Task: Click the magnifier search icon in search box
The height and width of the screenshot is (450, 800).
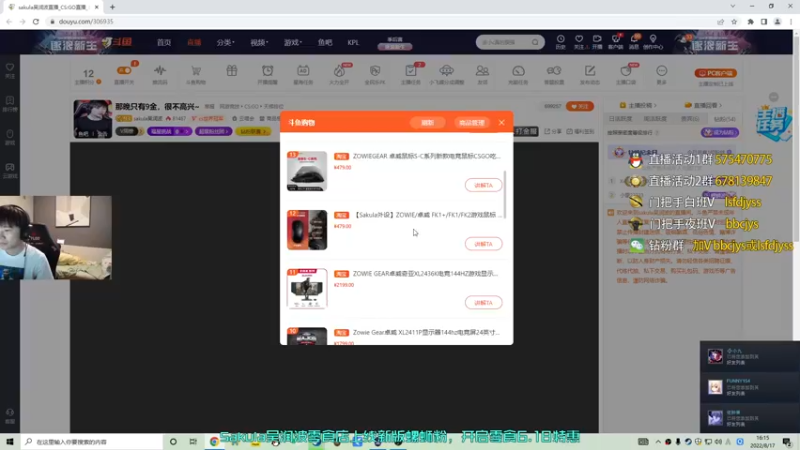Action: tap(535, 42)
